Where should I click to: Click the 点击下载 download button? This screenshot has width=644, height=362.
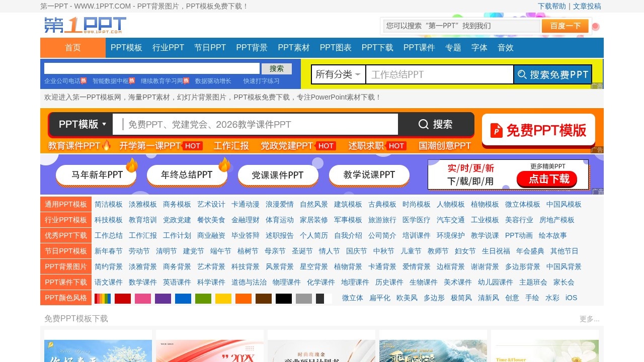click(x=547, y=179)
